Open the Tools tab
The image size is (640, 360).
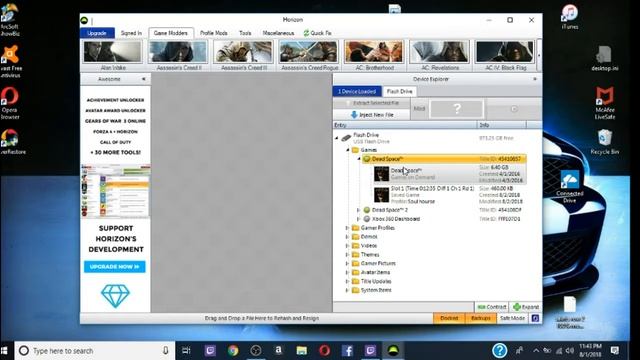click(x=245, y=33)
